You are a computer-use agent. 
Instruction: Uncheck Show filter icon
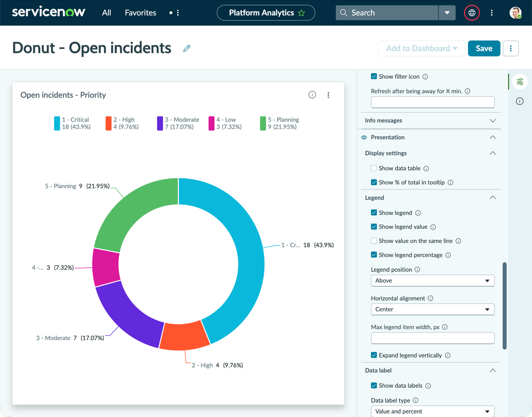click(374, 76)
